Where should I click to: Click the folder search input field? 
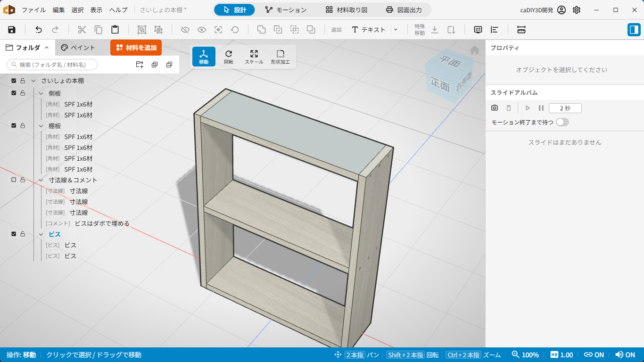pos(52,65)
